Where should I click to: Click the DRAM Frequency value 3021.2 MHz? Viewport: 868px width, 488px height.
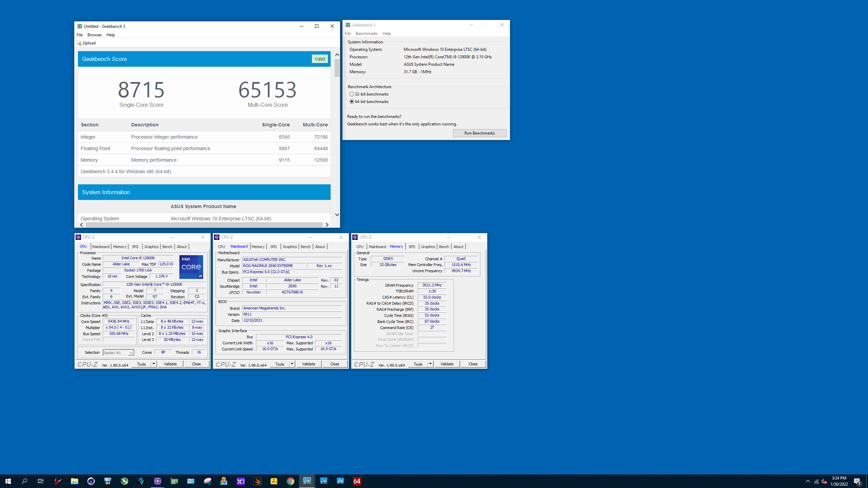point(432,285)
